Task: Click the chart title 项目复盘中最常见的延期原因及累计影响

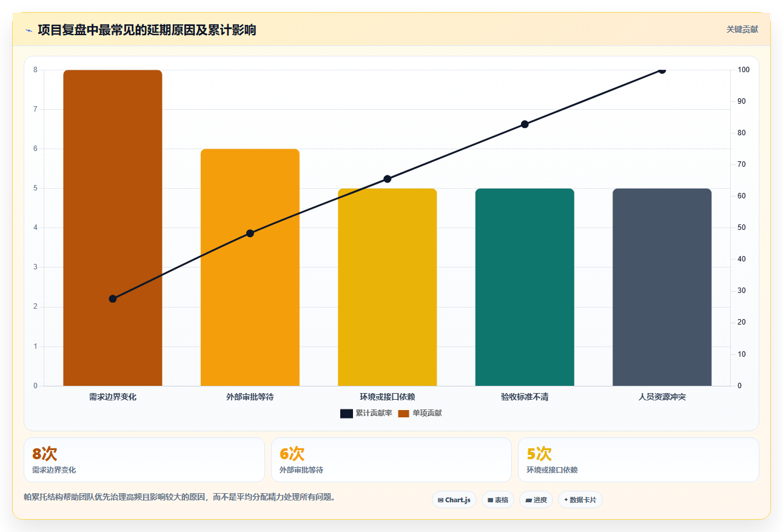Action: point(147,30)
